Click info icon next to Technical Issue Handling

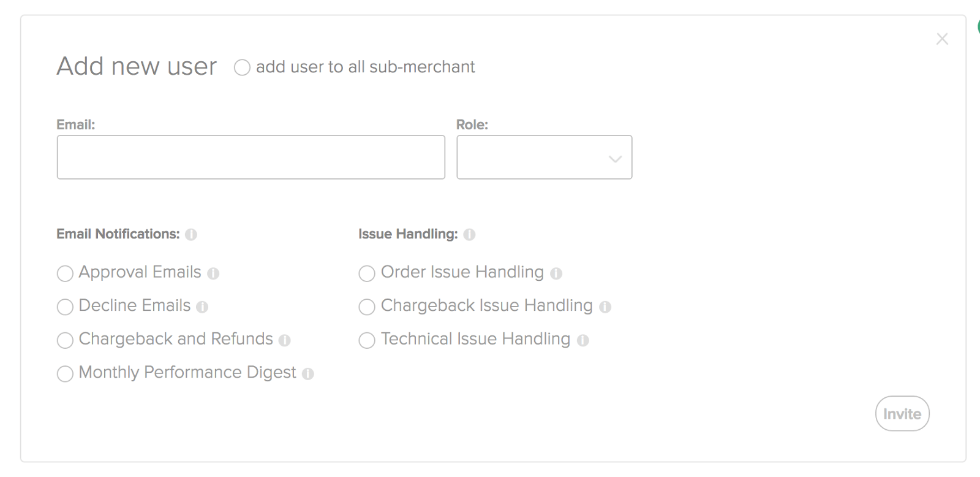coord(582,340)
